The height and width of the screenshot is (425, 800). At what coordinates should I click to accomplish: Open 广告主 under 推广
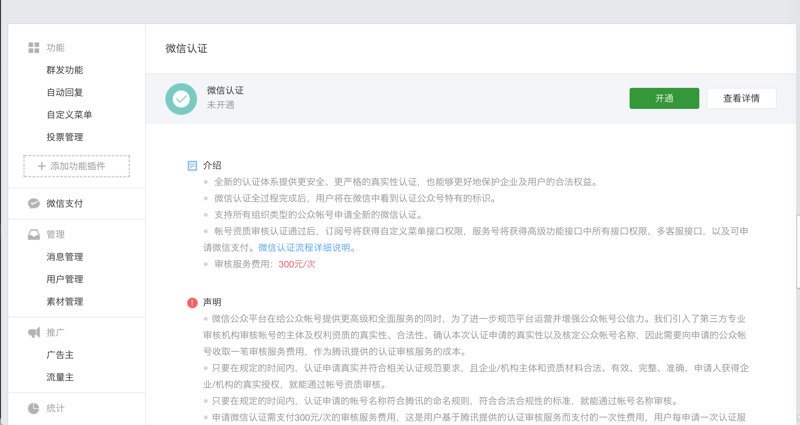(x=60, y=355)
